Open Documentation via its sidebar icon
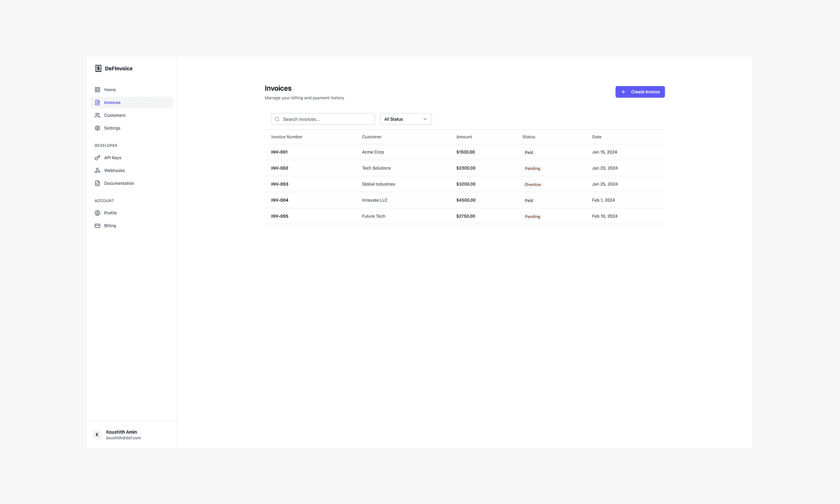The image size is (840, 504). 98,183
